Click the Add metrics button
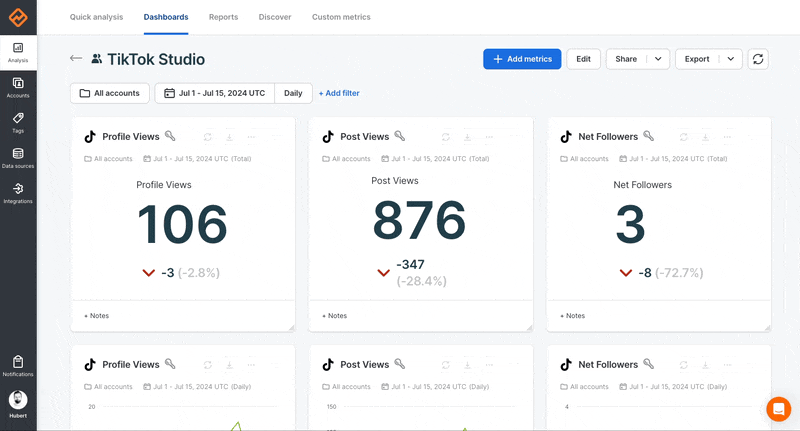The image size is (800, 431). pos(522,59)
